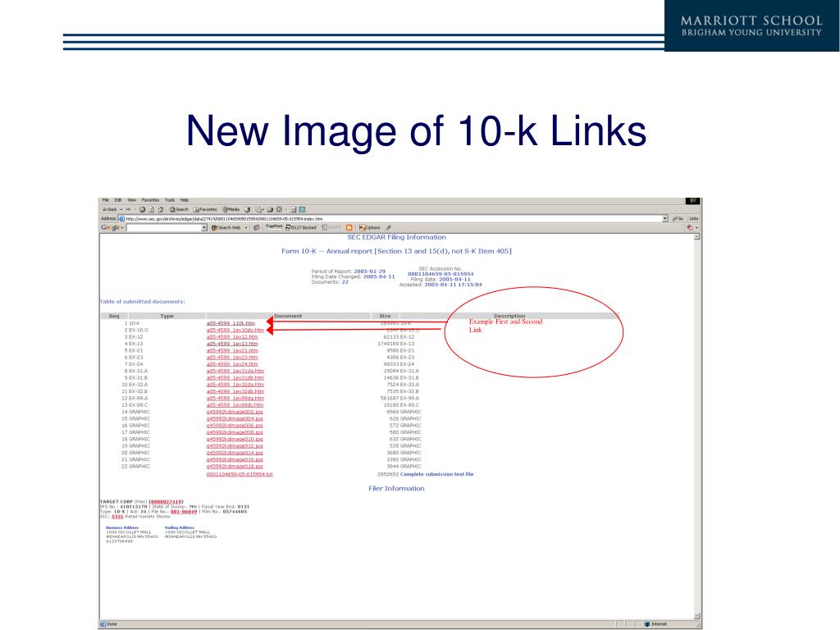Open the Favorites pane button
840x630 pixels.
(205, 209)
